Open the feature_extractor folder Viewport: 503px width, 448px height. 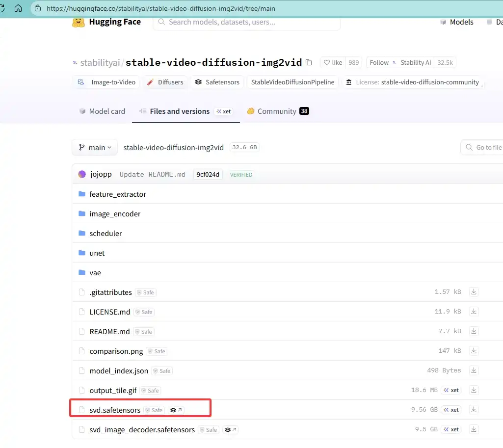coord(118,194)
